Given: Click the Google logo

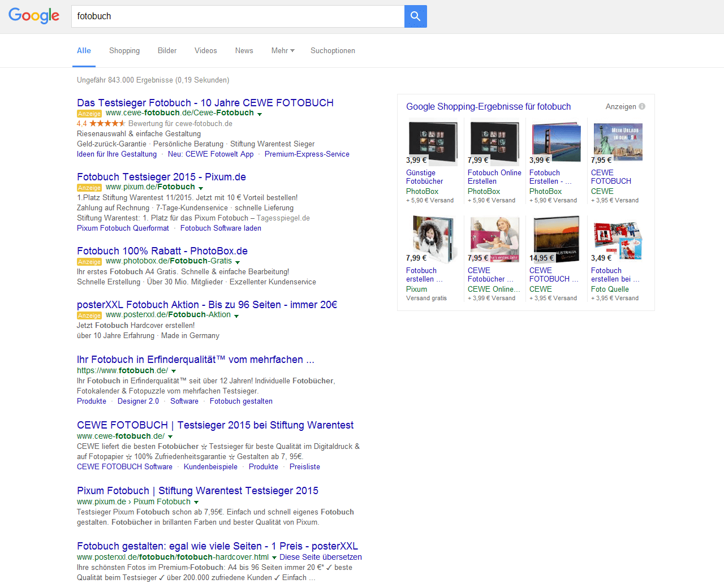Looking at the screenshot, I should (x=34, y=16).
